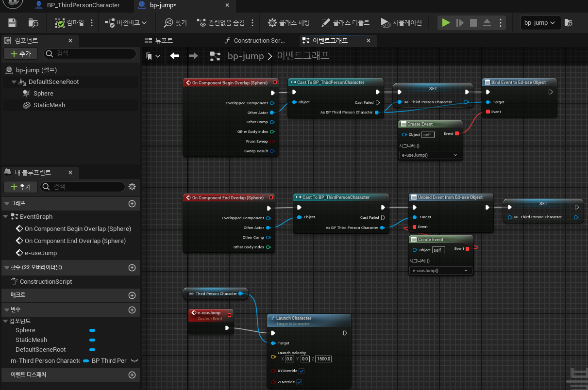Open Class Settings
The image size is (588, 390).
289,23
